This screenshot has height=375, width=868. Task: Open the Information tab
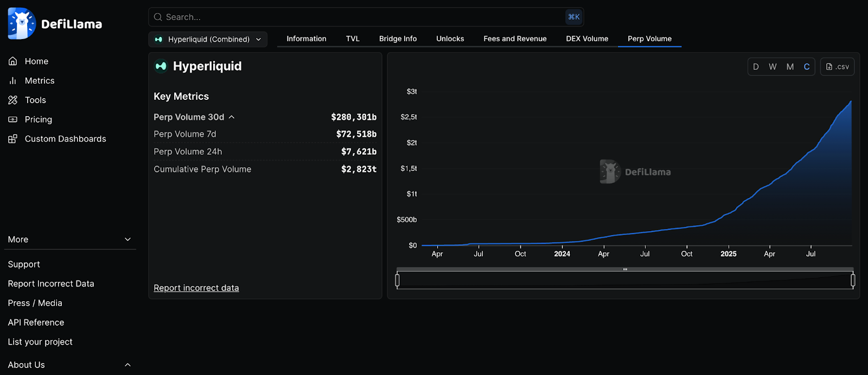[307, 39]
